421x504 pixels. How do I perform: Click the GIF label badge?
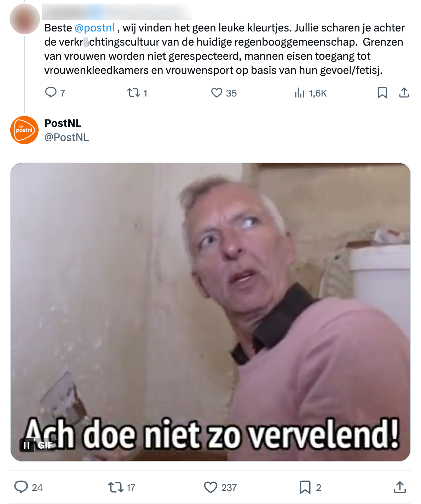pos(45,445)
